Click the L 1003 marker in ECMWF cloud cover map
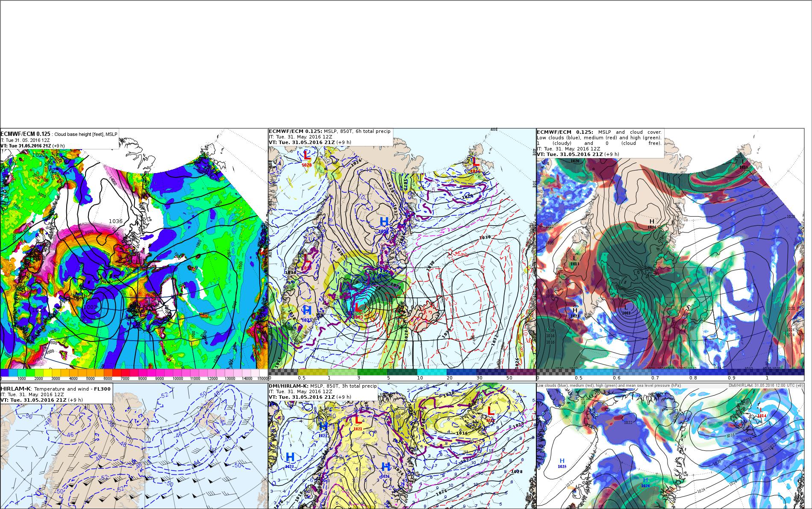This screenshot has width=812, height=509. tap(626, 310)
